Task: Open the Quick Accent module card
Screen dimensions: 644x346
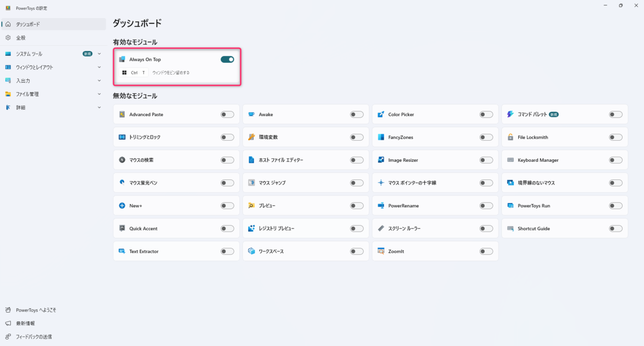Action: (x=176, y=228)
